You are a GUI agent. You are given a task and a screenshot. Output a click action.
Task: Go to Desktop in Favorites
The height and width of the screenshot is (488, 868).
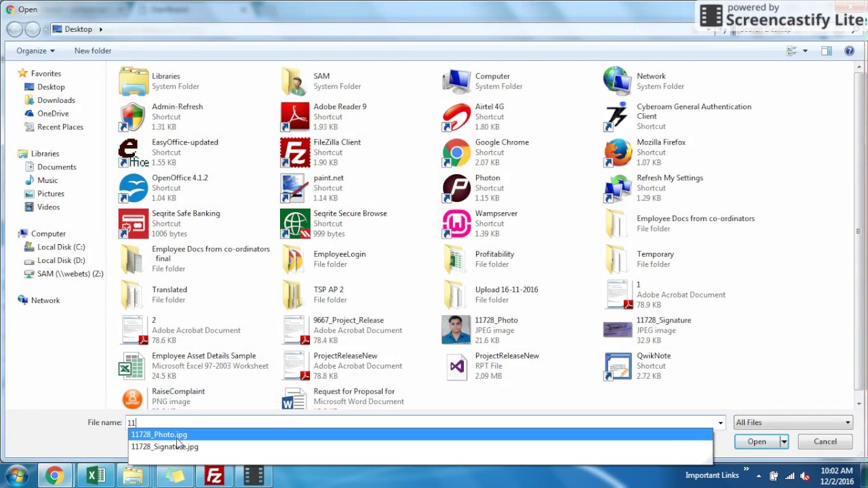point(51,87)
